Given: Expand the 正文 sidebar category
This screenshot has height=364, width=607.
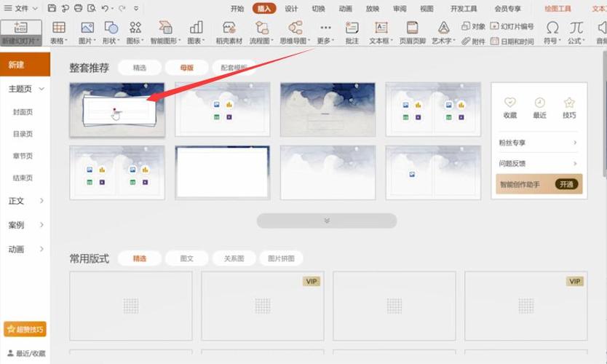Looking at the screenshot, I should click(41, 201).
